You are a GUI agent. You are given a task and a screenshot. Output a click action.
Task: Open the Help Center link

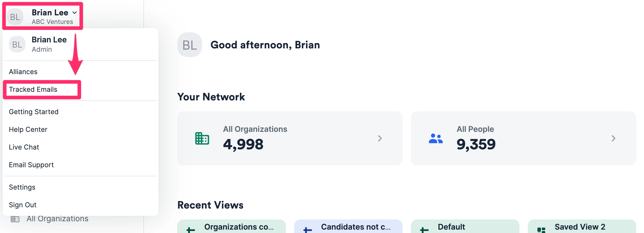[28, 130]
